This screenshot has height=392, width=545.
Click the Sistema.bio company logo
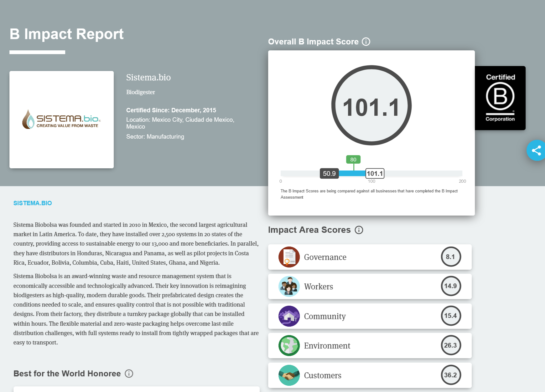coord(61,120)
